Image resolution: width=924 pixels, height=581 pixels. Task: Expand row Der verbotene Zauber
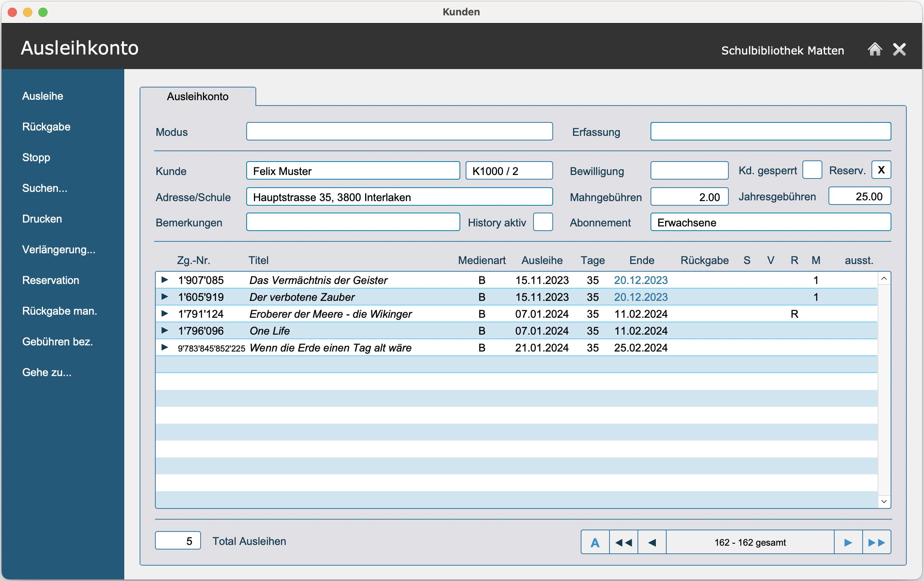pyautogui.click(x=165, y=297)
